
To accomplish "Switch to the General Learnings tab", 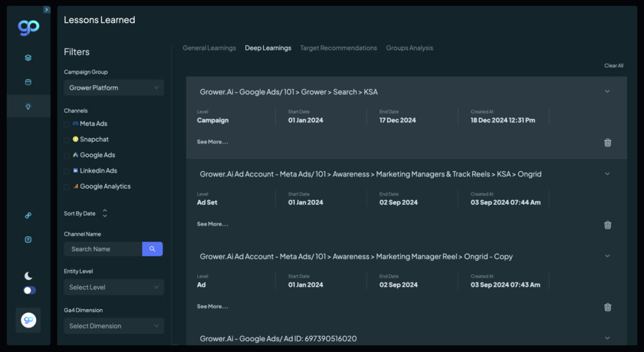I will coord(209,48).
